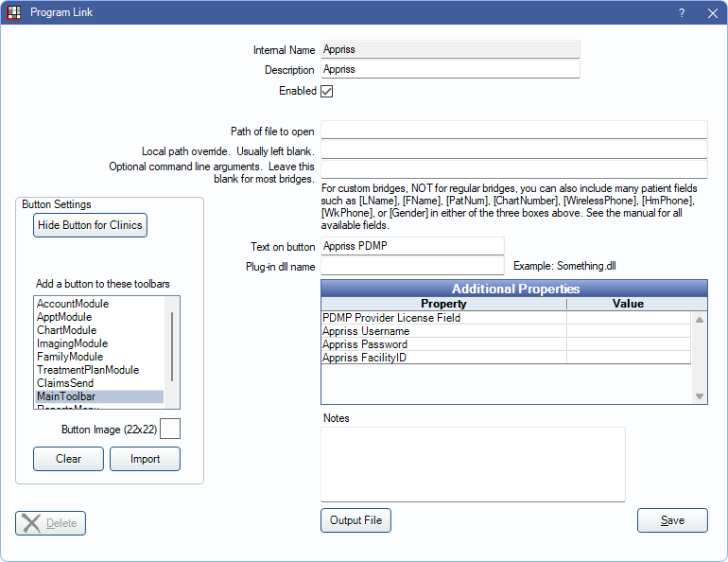This screenshot has height=562, width=728.
Task: Click properties grid scroll up arrow
Action: click(700, 320)
